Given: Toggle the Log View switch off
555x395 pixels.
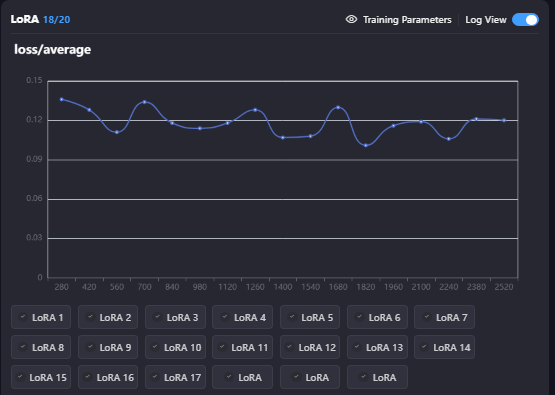Looking at the screenshot, I should click(x=525, y=20).
